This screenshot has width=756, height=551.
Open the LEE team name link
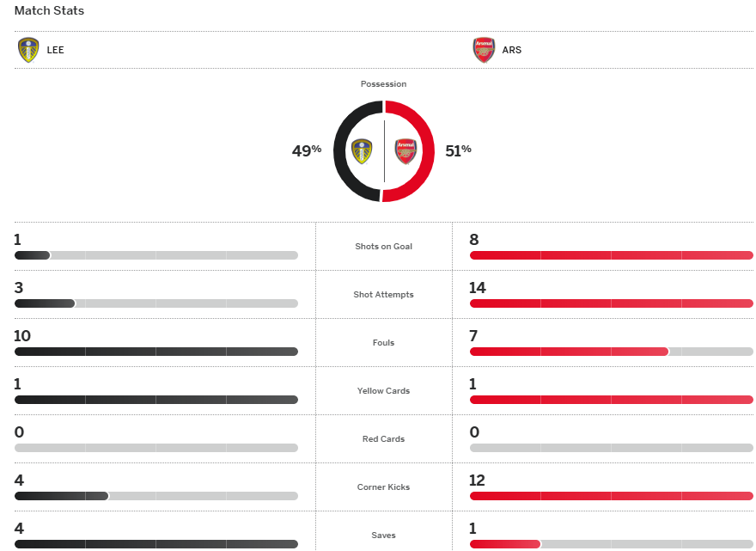(56, 50)
